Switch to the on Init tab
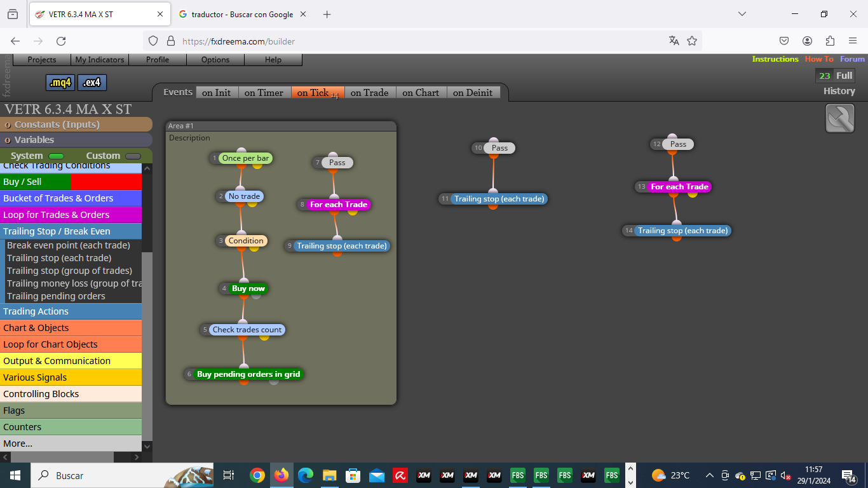 [x=217, y=93]
